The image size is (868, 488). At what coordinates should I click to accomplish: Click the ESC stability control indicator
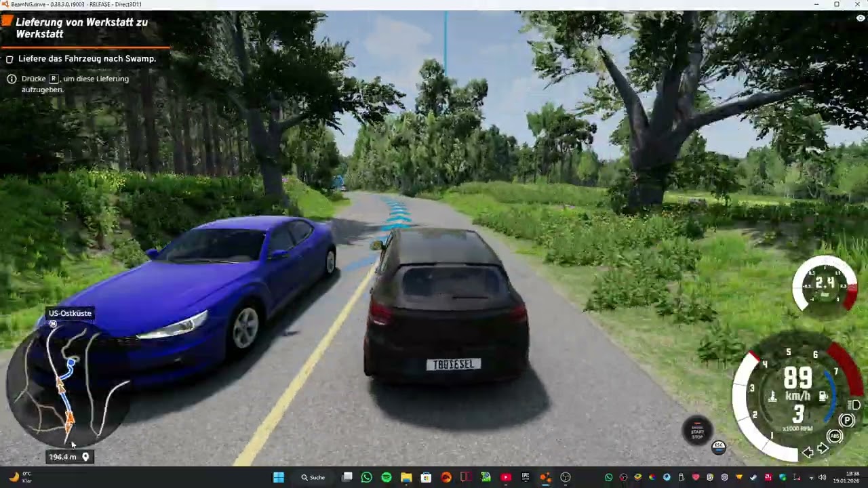pyautogui.click(x=719, y=447)
